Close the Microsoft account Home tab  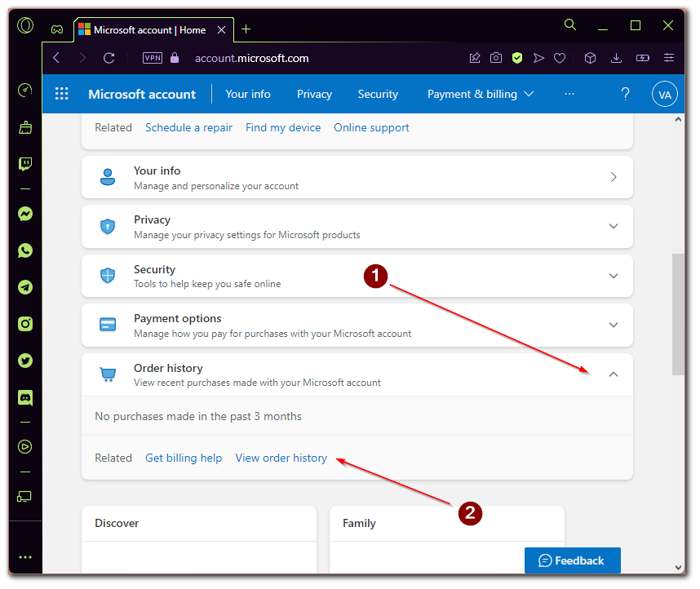[221, 30]
